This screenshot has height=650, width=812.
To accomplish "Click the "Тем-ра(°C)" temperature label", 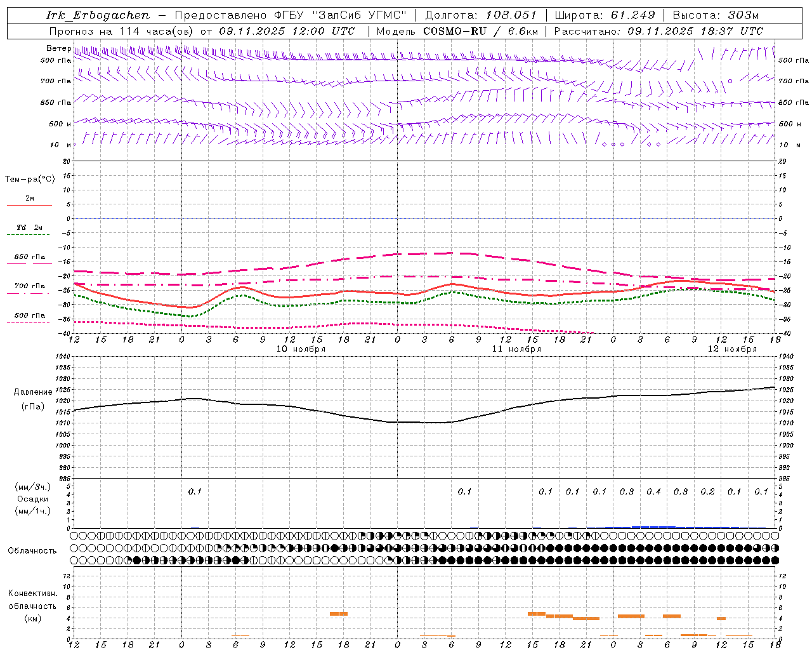I will pos(30,180).
